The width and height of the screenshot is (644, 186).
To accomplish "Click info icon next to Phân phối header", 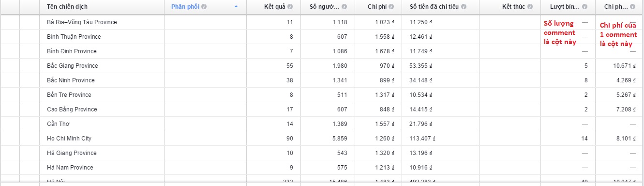I will 204,7.
